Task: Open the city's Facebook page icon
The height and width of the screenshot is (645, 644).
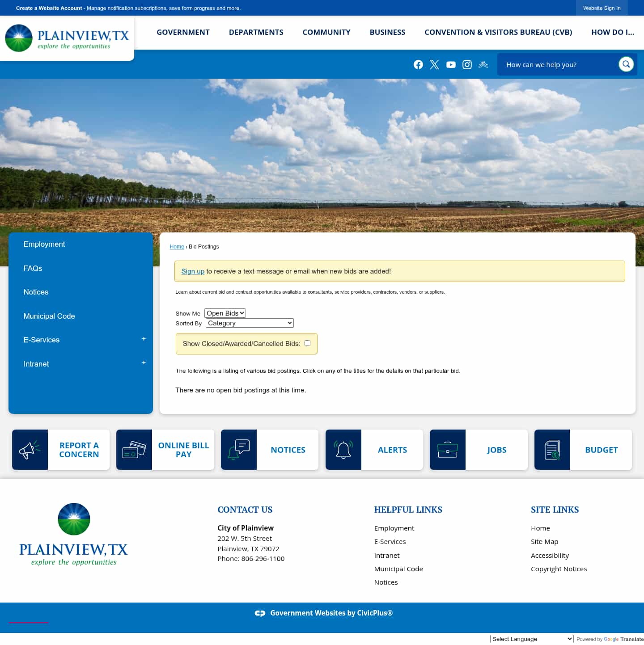Action: (418, 64)
